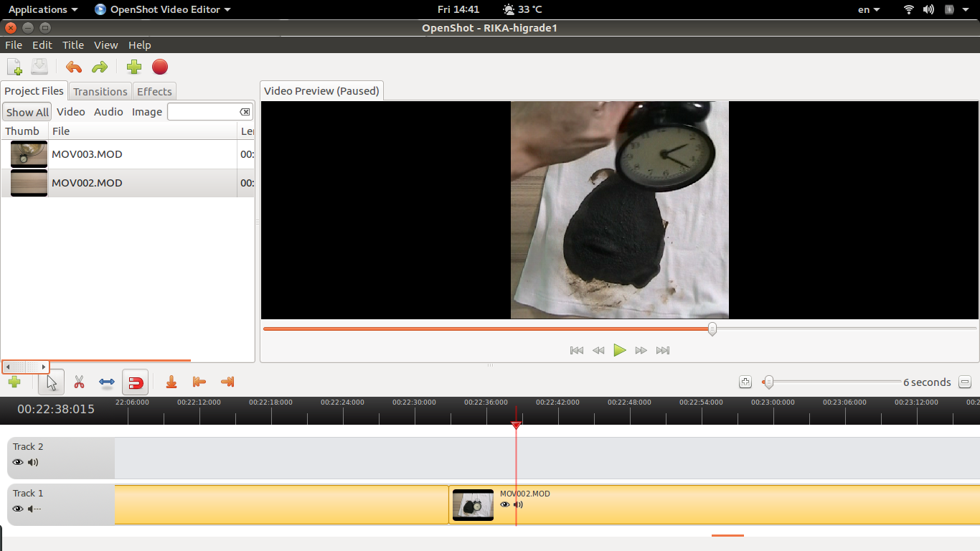Click the Save Project icon
This screenshot has width=980, height=551.
point(39,67)
